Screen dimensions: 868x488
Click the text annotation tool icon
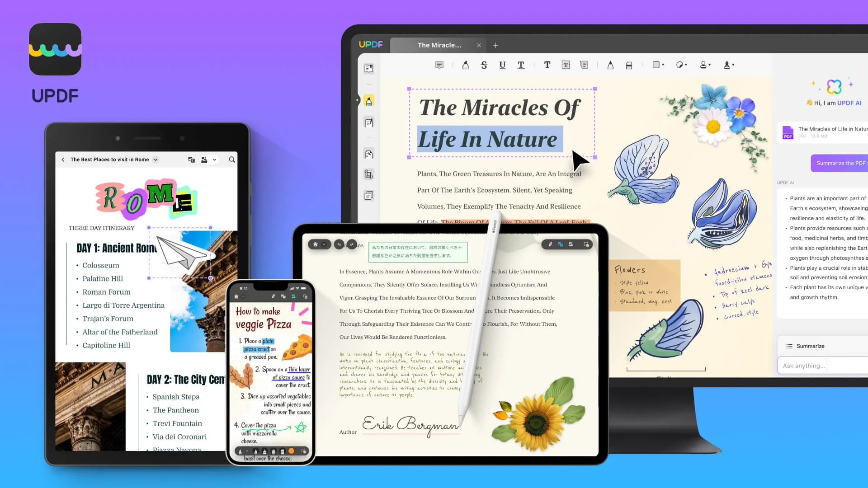[547, 65]
